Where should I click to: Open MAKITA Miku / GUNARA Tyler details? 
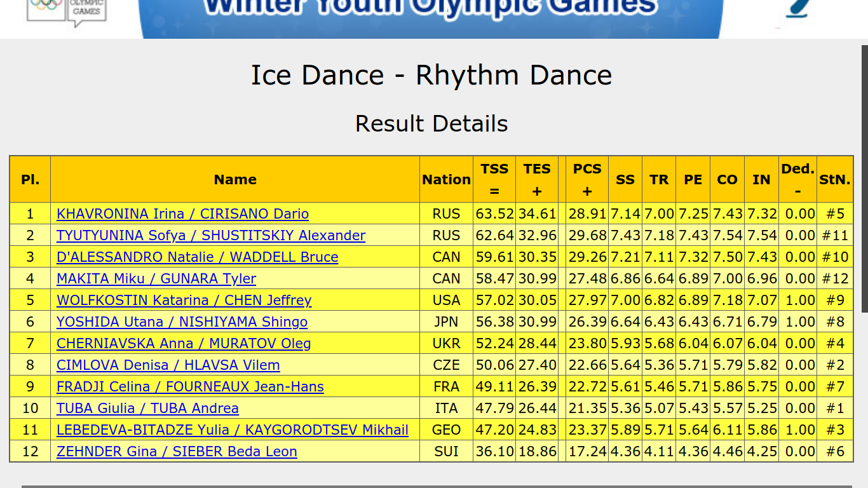156,278
